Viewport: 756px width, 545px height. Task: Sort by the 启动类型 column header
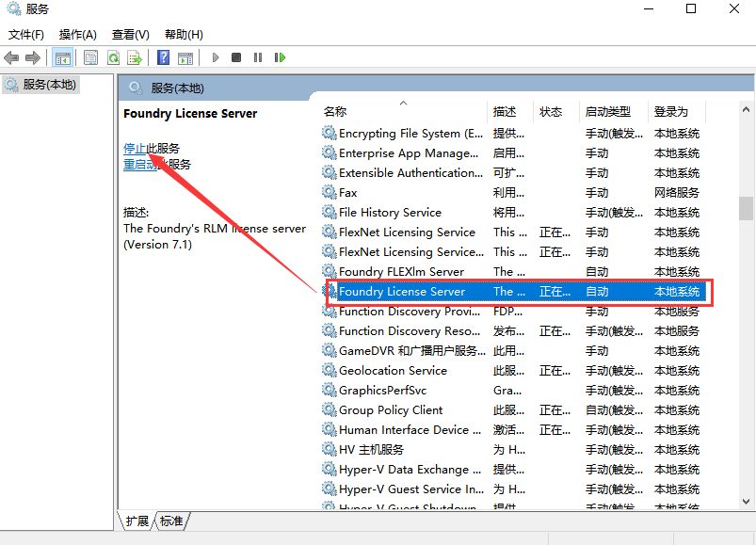(608, 111)
